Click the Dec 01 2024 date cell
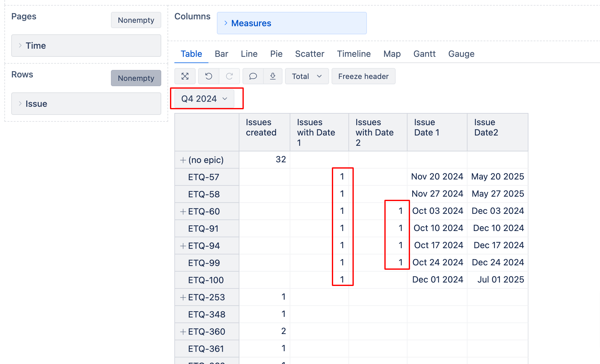The height and width of the screenshot is (364, 600). click(437, 279)
